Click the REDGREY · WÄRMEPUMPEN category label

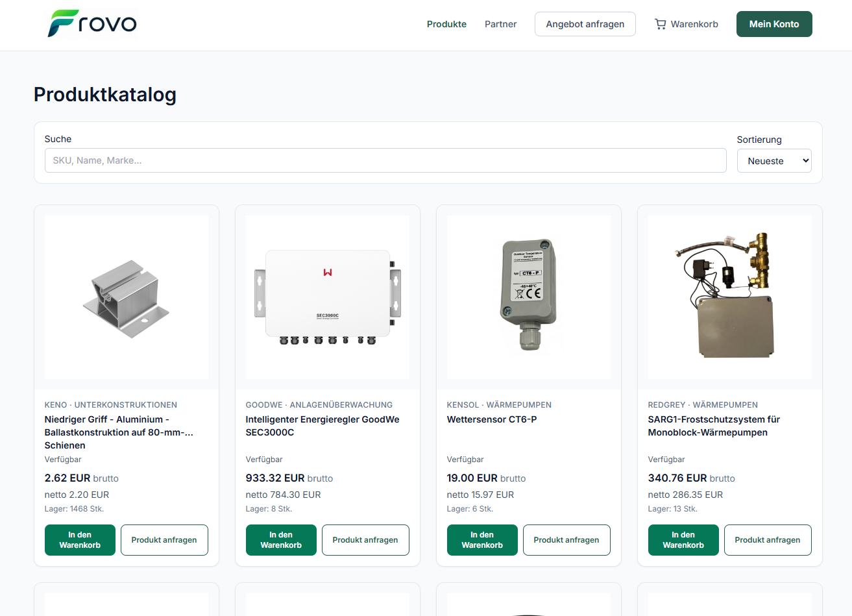pyautogui.click(x=703, y=404)
